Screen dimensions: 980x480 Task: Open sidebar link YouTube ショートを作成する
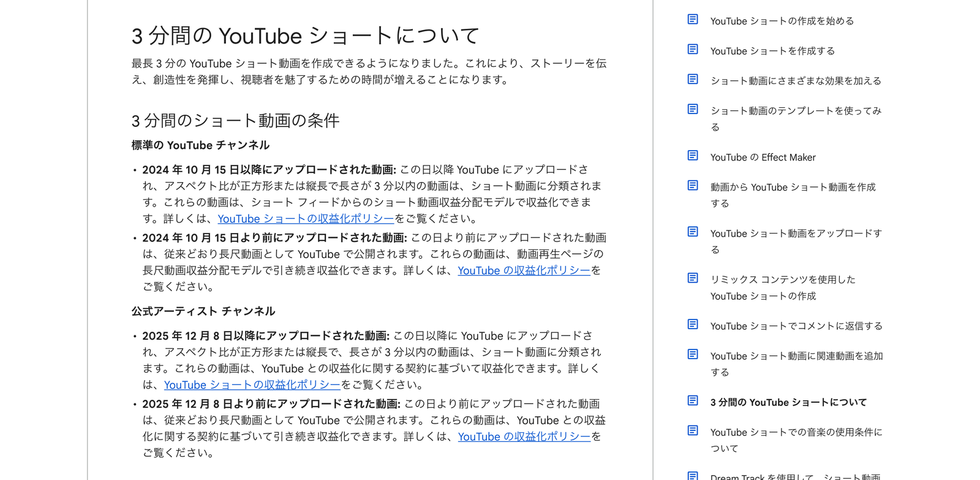(772, 51)
